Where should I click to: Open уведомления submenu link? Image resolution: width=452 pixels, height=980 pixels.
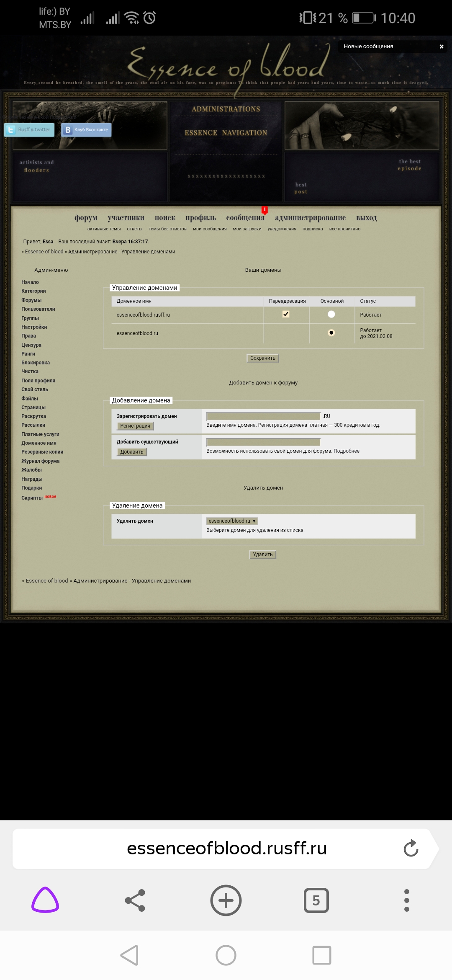point(282,229)
